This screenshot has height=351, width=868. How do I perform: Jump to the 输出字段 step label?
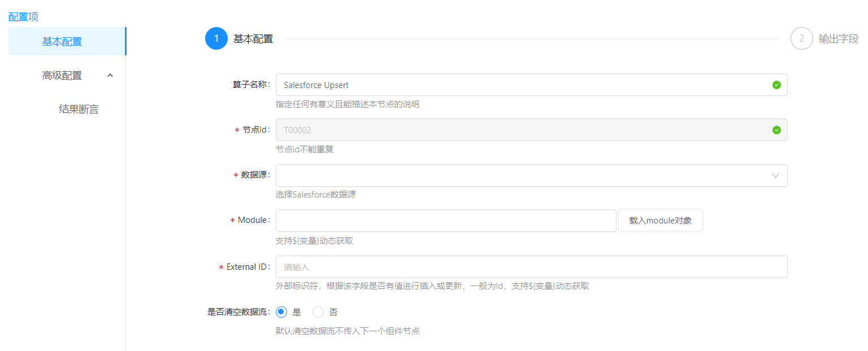838,39
